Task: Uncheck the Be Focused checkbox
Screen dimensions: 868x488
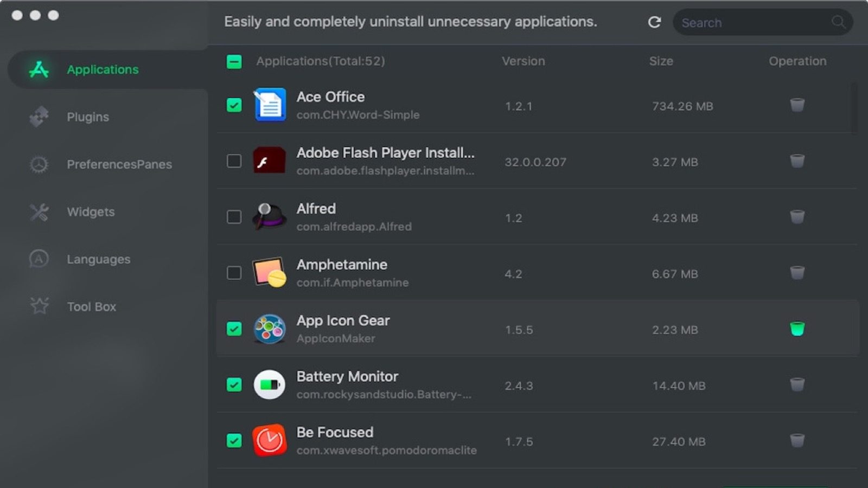Action: [234, 440]
